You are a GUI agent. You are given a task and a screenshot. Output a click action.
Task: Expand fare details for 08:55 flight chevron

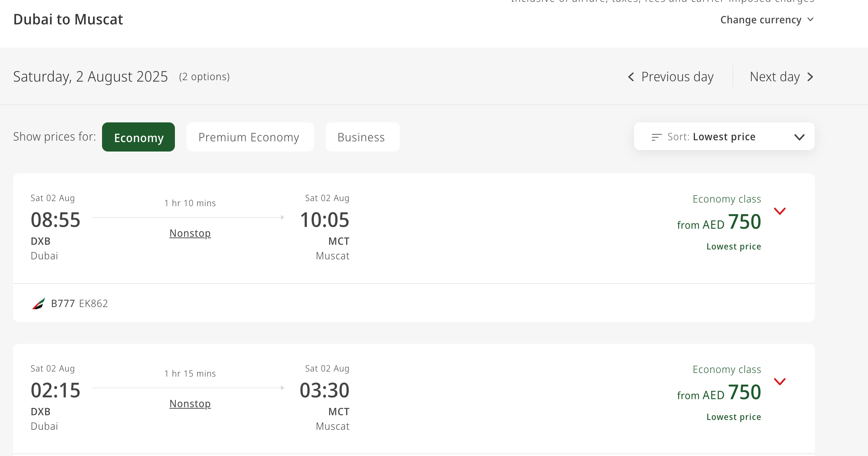click(779, 211)
